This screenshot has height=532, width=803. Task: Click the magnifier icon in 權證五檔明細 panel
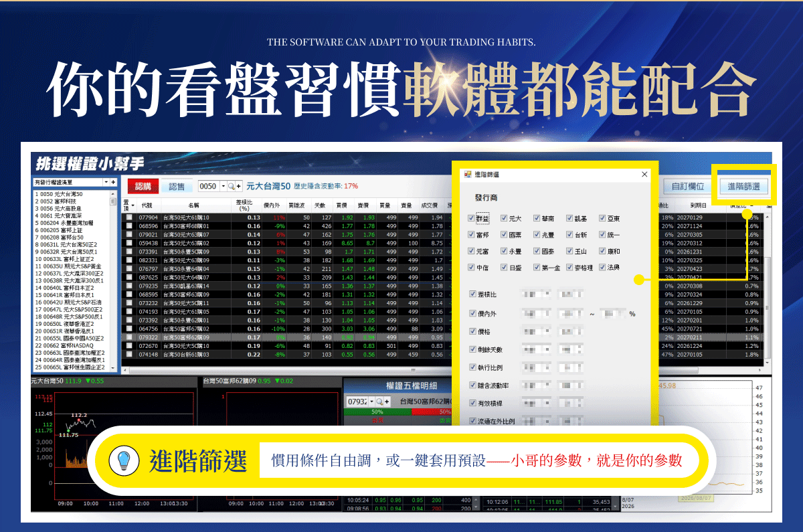(379, 402)
